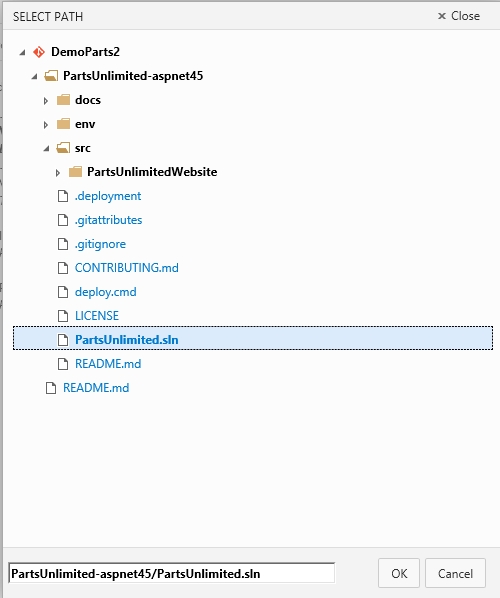Confirm the path with the OK button
The width and height of the screenshot is (500, 598).
399,573
